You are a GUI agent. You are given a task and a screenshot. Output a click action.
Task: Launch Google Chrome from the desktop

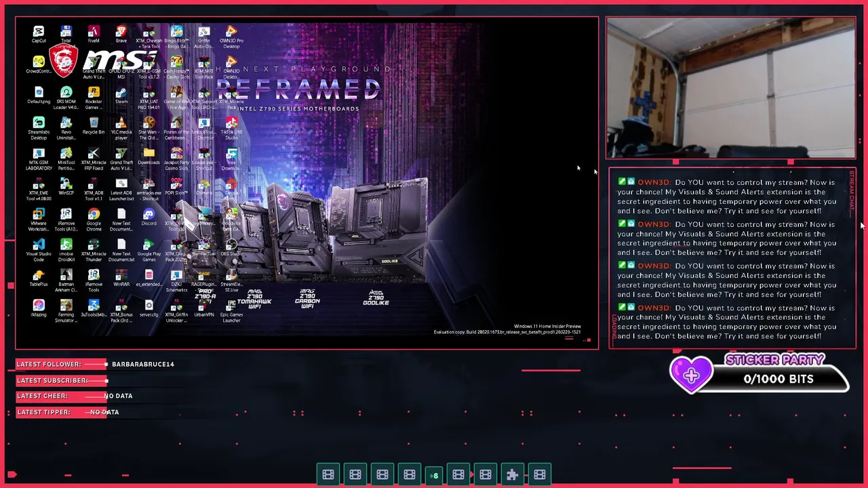click(x=94, y=220)
